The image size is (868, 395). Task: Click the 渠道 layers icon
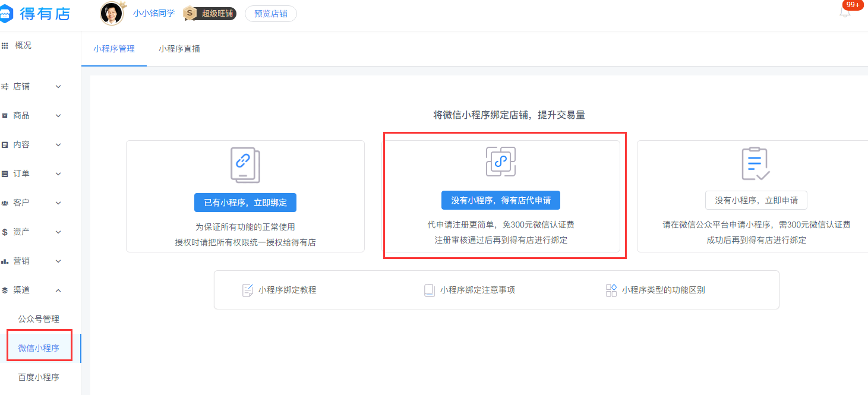tap(5, 290)
